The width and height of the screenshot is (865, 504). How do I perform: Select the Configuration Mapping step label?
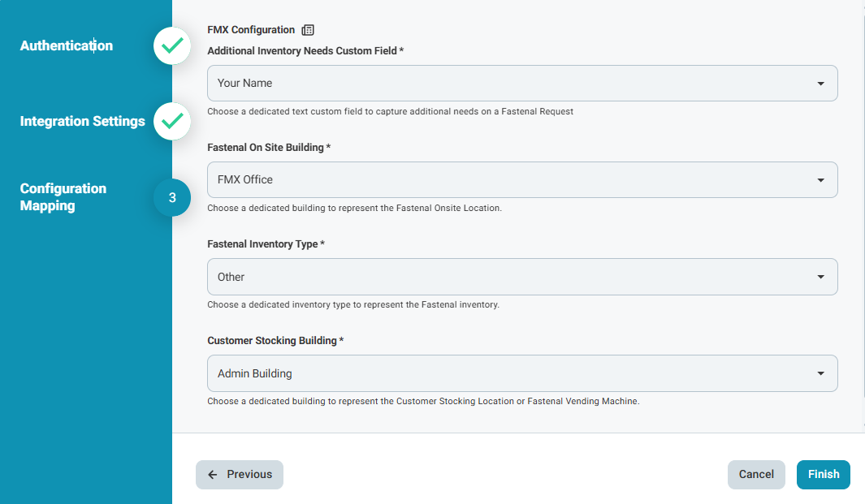pos(63,197)
